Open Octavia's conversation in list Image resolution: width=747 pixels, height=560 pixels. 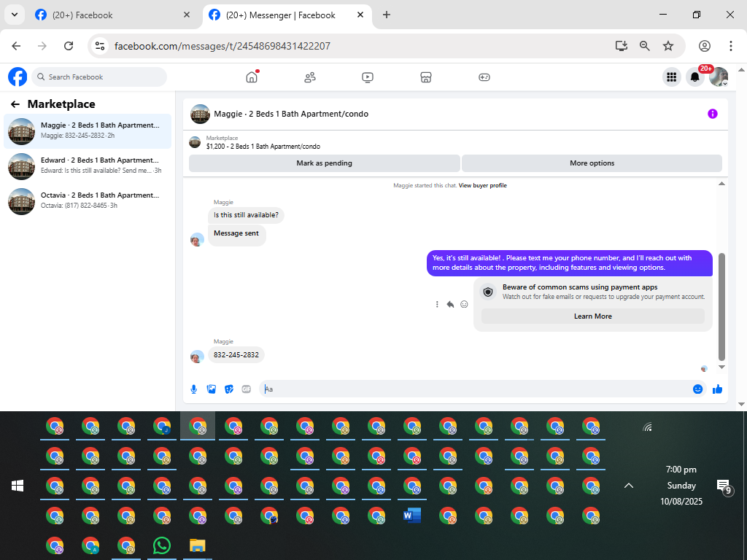click(x=88, y=201)
